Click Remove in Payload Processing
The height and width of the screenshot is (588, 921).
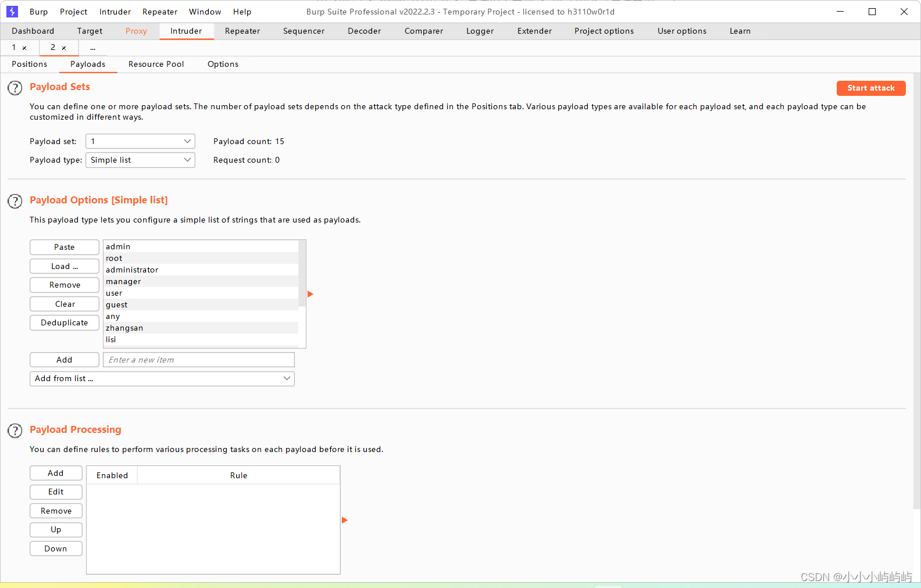[56, 511]
